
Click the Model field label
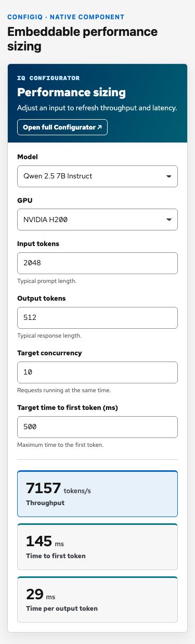pos(28,157)
